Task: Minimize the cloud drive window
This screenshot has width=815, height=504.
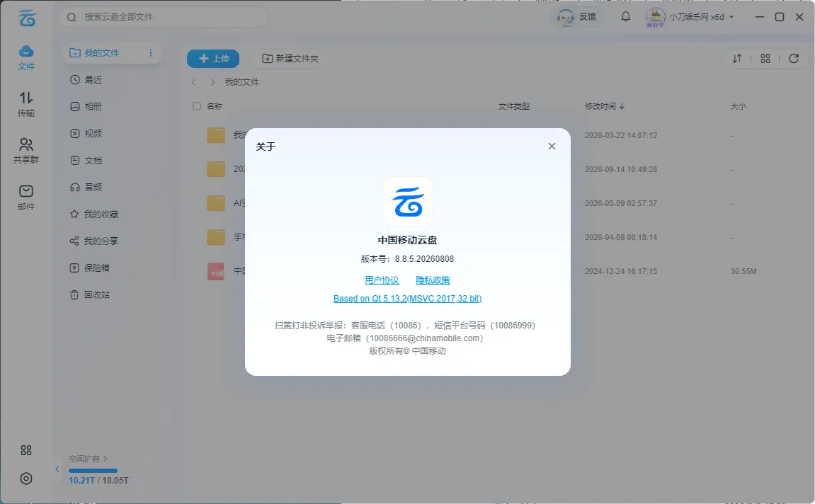Action: 759,17
